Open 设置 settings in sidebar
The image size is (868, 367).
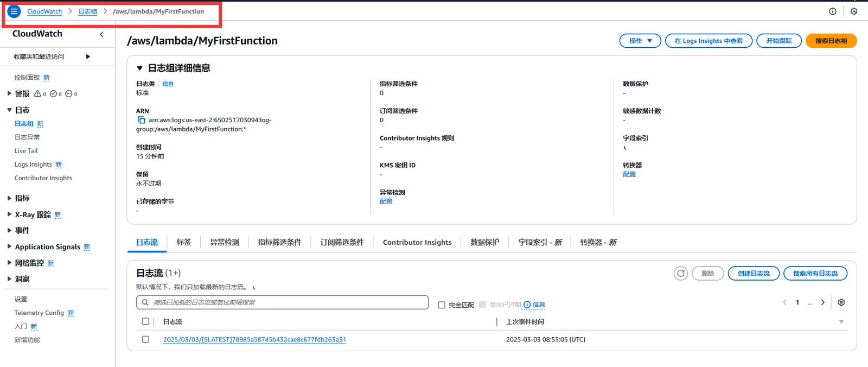point(21,299)
